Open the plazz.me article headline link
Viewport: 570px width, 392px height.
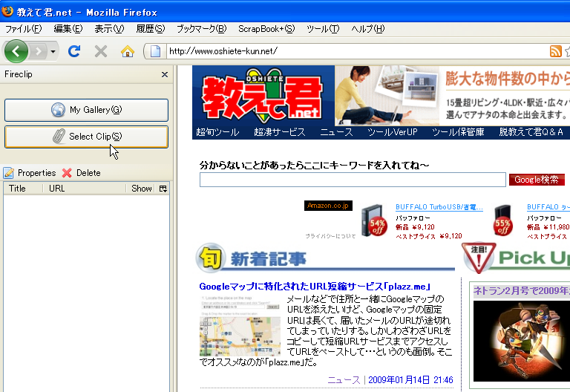tap(315, 287)
